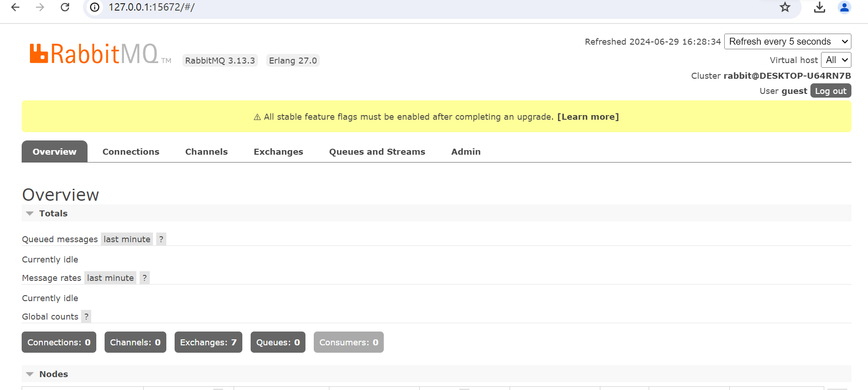Log out of the guest account

click(x=830, y=91)
